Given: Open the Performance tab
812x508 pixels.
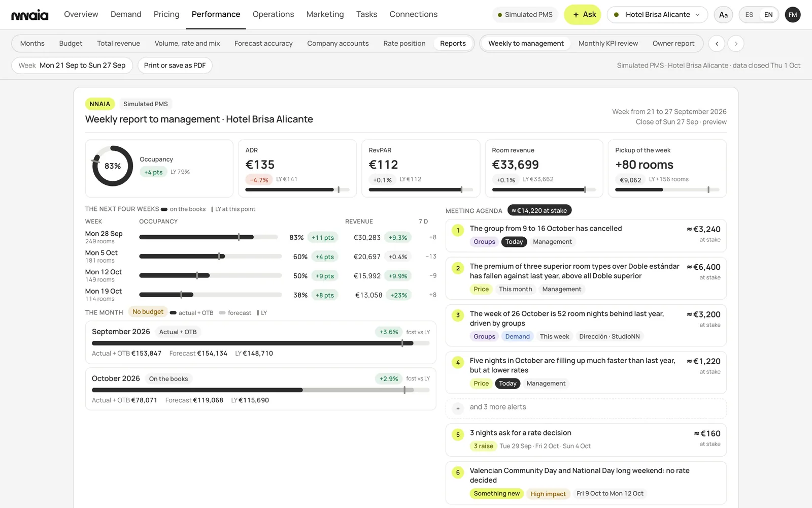Looking at the screenshot, I should [216, 14].
